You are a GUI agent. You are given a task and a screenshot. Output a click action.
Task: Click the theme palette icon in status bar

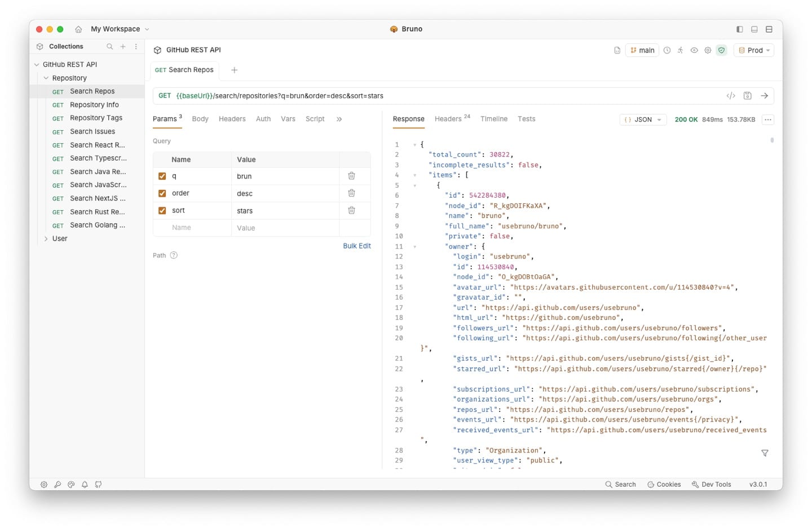click(71, 484)
